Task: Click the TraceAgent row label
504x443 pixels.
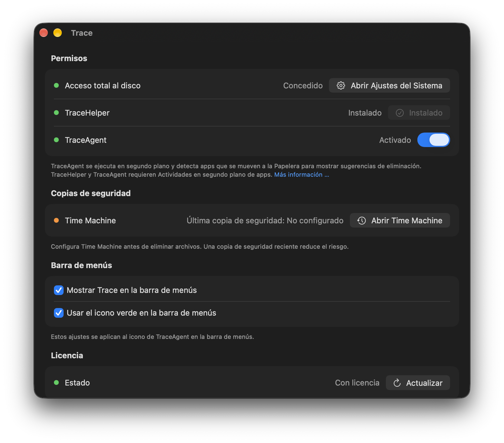Action: click(86, 140)
